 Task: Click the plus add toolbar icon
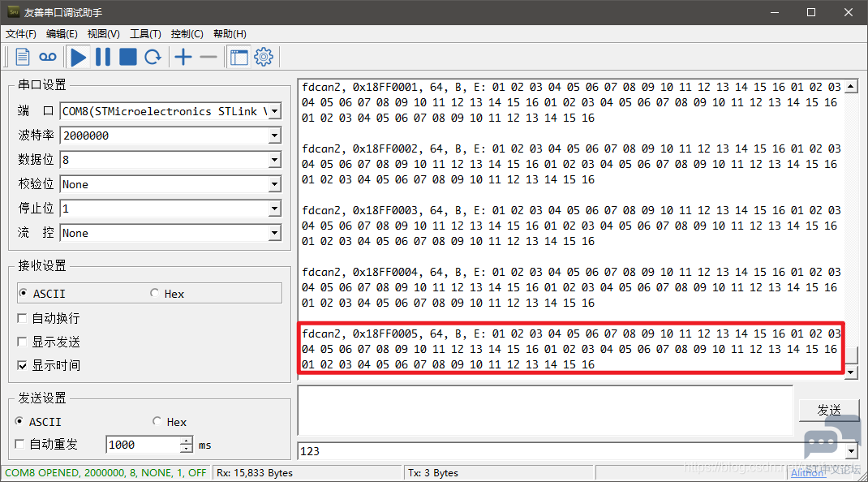[183, 57]
